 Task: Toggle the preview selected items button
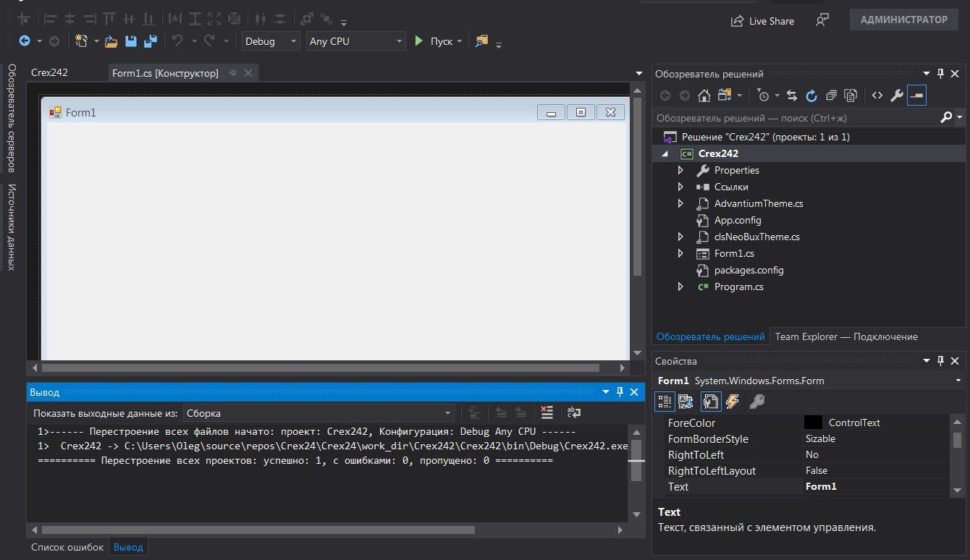pyautogui.click(x=916, y=96)
